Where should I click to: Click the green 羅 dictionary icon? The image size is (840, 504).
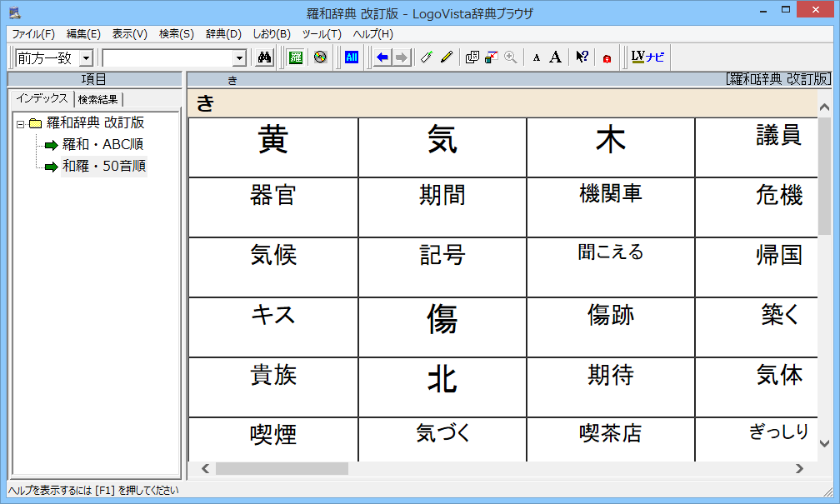point(295,57)
